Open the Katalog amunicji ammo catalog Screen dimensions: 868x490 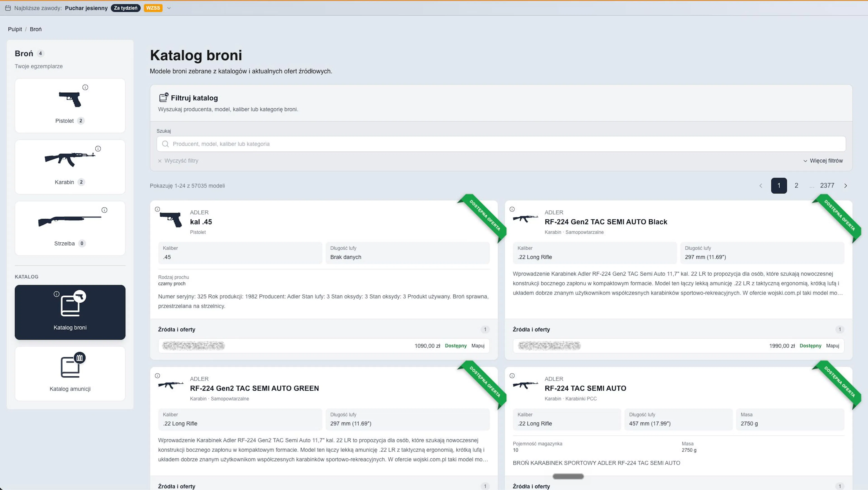(70, 373)
